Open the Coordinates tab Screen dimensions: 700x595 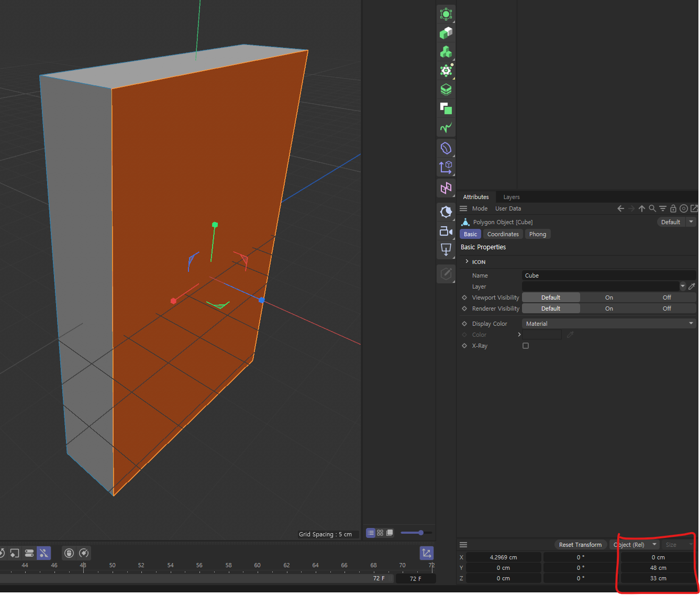pyautogui.click(x=503, y=234)
